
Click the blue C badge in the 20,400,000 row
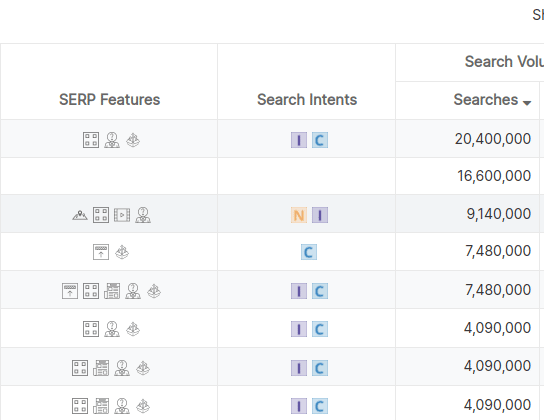[320, 140]
